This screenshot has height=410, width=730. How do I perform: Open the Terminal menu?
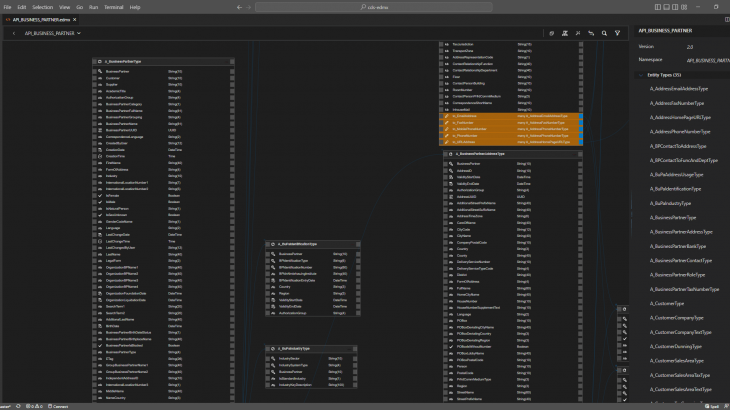pos(114,7)
